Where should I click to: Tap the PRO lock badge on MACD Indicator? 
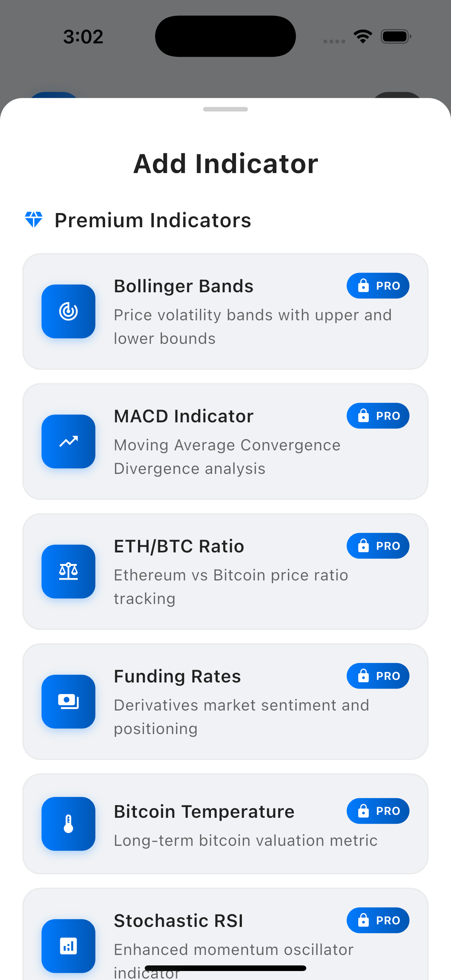pos(378,416)
